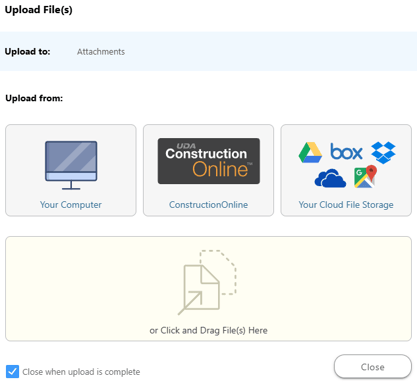Click the drag-and-drop file icon
The image size is (417, 388).
207,282
